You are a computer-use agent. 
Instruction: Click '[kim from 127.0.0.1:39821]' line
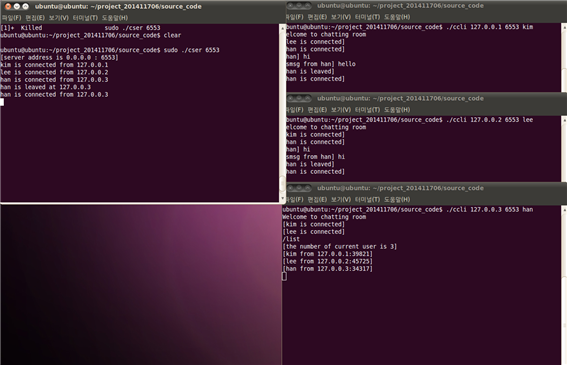coord(327,254)
